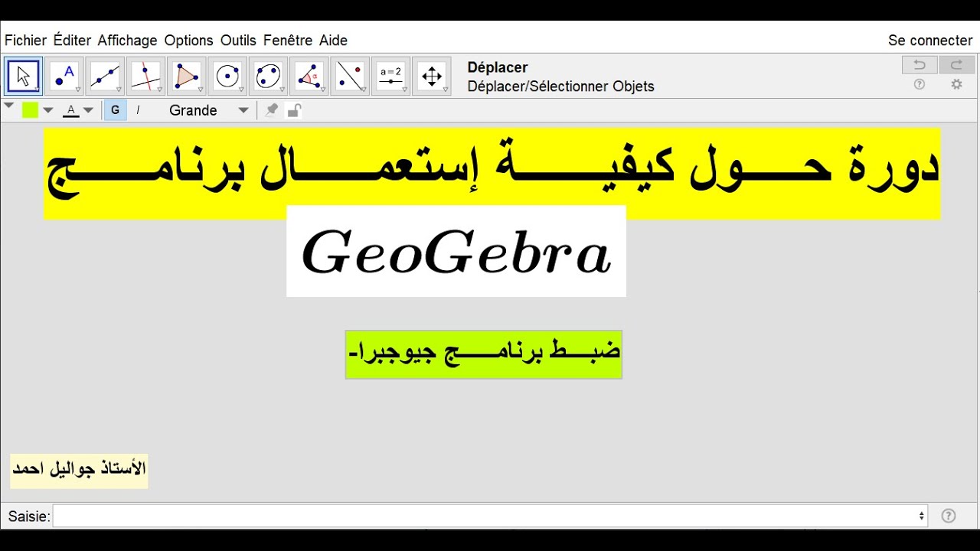The height and width of the screenshot is (551, 980).
Task: Select the Reflect about line tool
Action: point(350,76)
